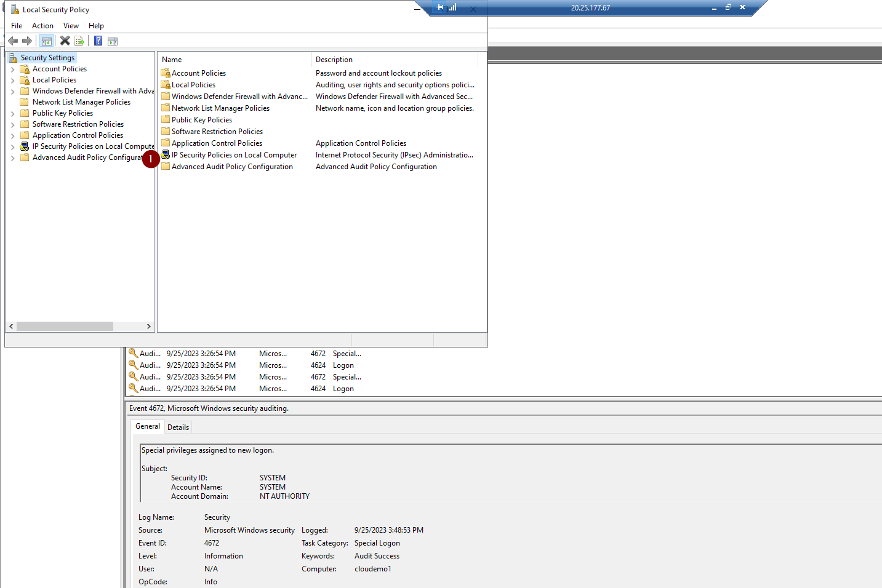The height and width of the screenshot is (588, 882).
Task: Click the Computer value 'cloudemo1'
Action: coord(372,569)
